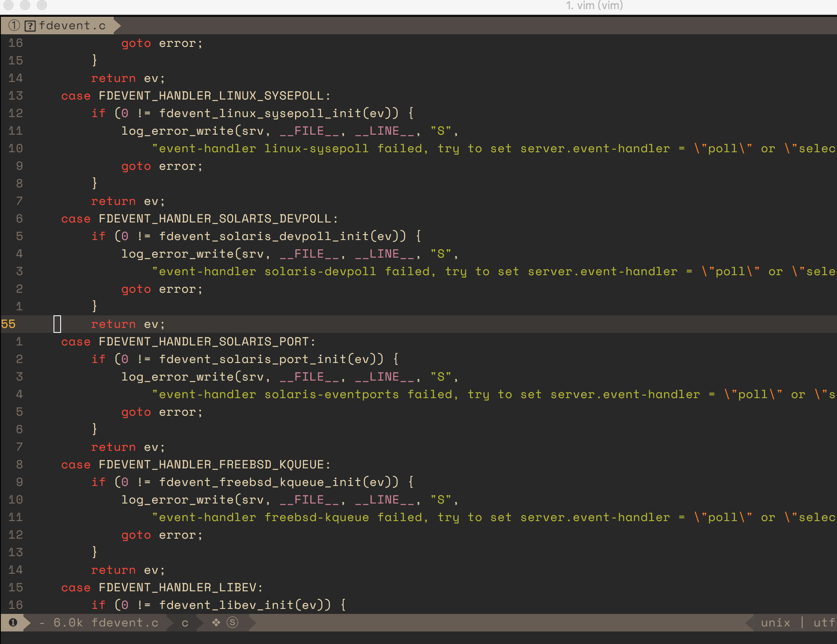
Task: Click the vim window title text
Action: point(594,5)
